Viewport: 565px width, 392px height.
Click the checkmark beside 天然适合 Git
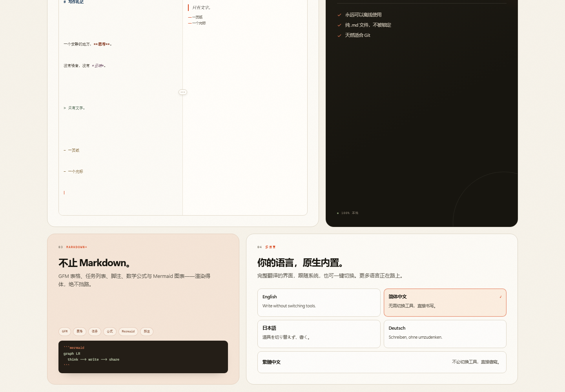pos(339,35)
